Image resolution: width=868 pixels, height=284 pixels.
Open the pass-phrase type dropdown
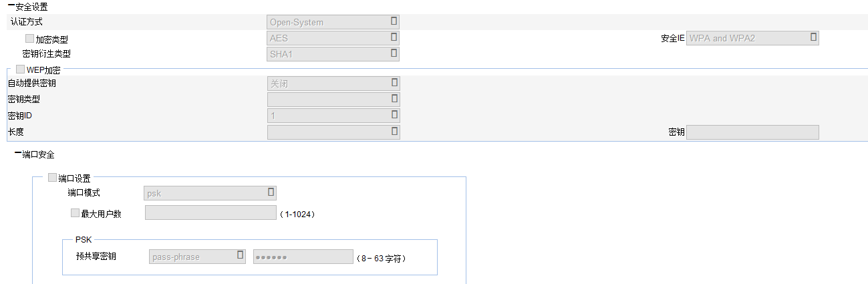click(x=197, y=257)
